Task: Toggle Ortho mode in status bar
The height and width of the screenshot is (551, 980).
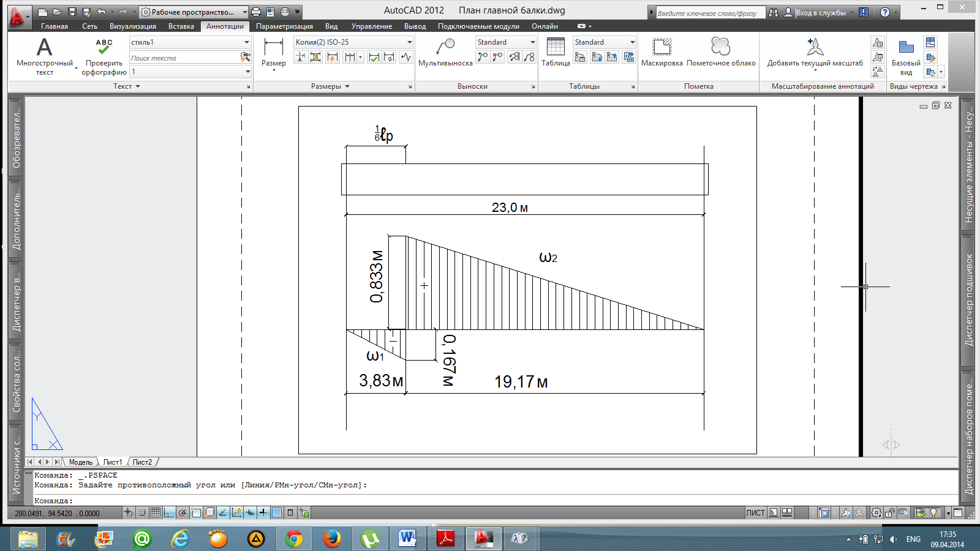Action: (169, 513)
